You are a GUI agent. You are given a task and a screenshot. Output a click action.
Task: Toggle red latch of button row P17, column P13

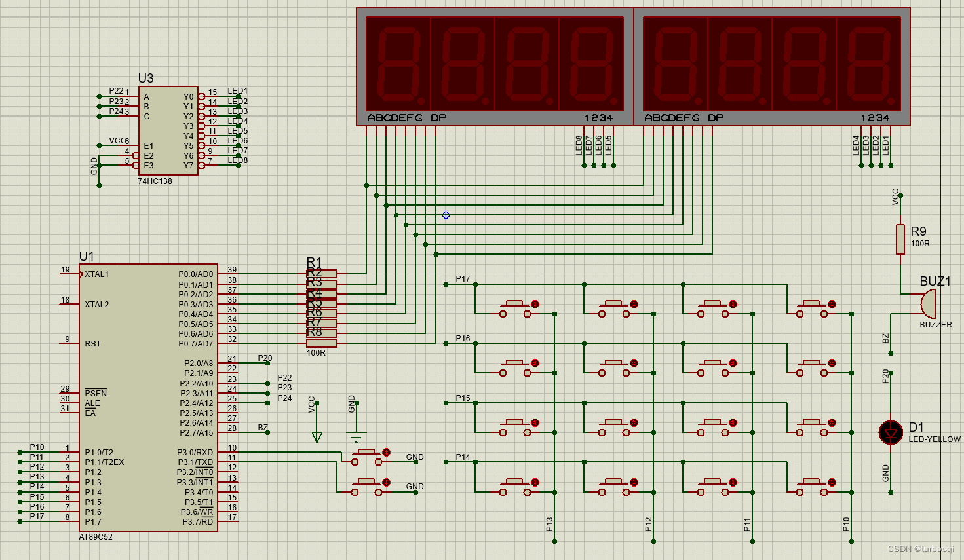coord(535,304)
